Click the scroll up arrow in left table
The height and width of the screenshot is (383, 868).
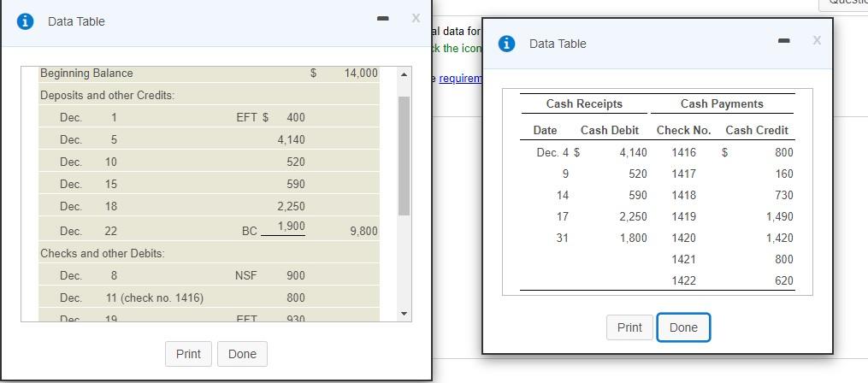tap(404, 74)
